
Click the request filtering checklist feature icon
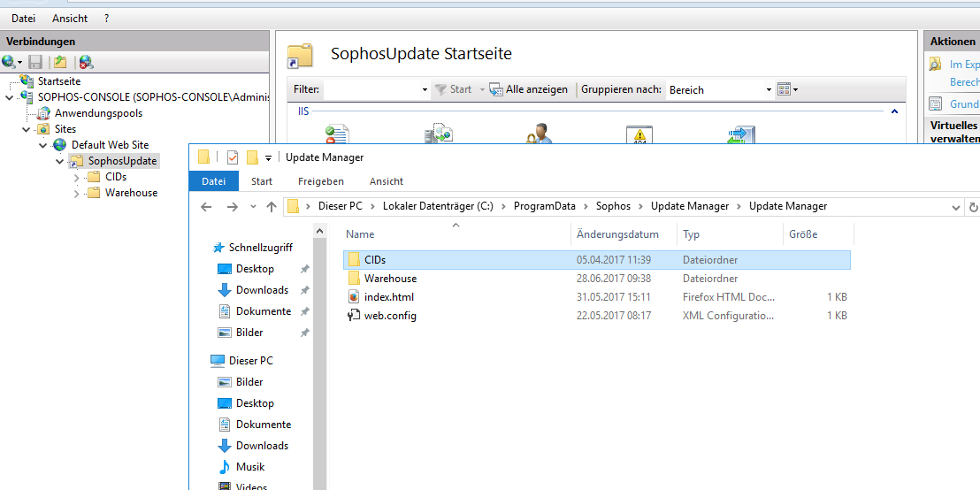pos(336,135)
